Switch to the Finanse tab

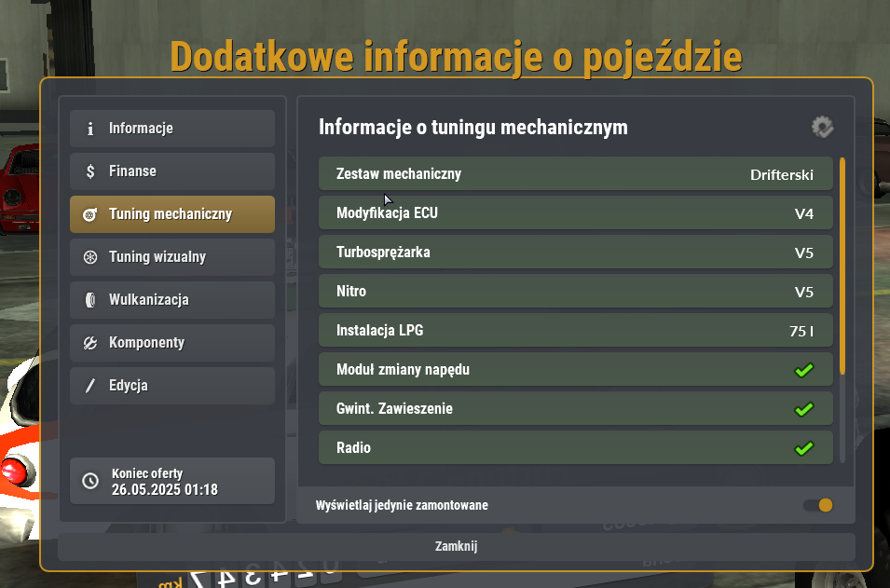point(172,171)
